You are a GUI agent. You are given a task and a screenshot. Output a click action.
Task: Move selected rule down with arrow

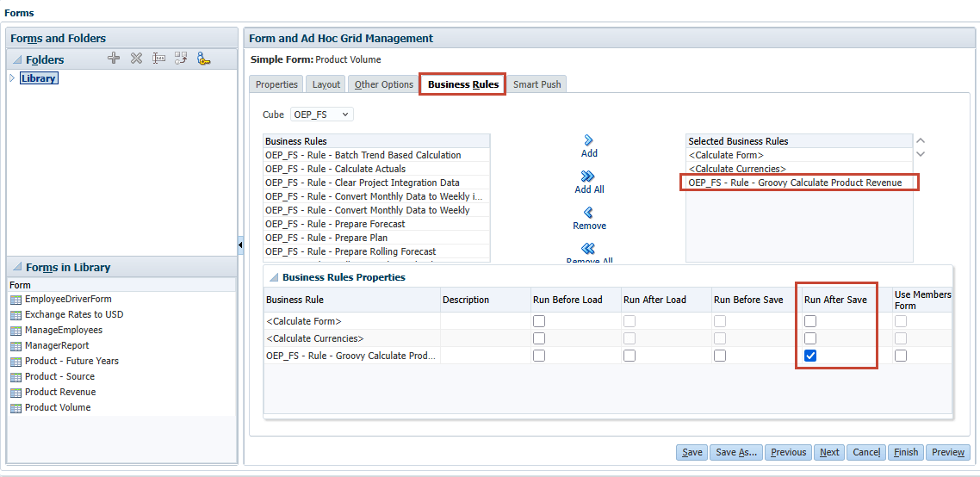coord(920,154)
